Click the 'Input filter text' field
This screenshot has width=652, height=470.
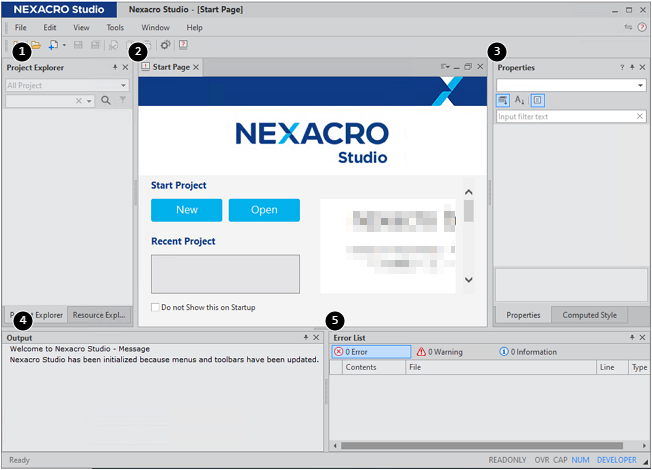(565, 117)
